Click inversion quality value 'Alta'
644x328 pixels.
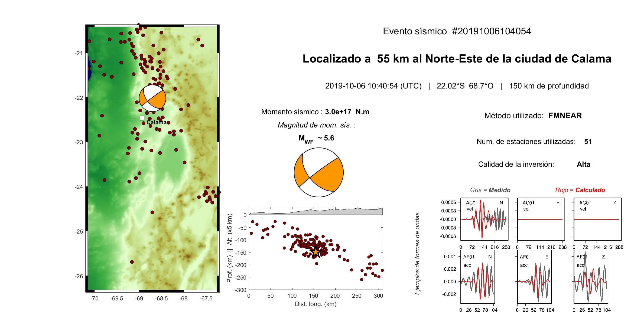584,164
